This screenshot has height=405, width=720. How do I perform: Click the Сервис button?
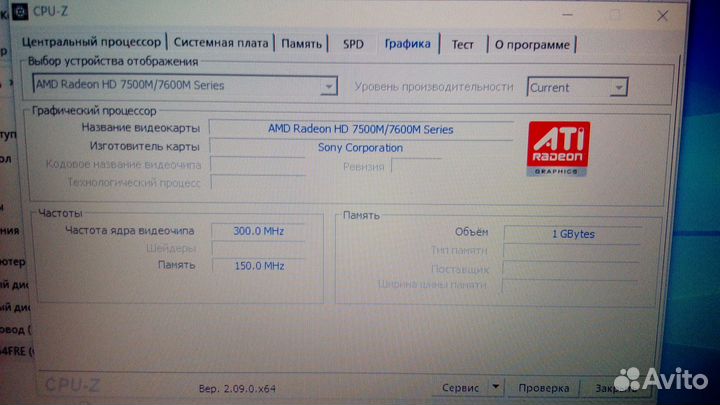point(460,388)
